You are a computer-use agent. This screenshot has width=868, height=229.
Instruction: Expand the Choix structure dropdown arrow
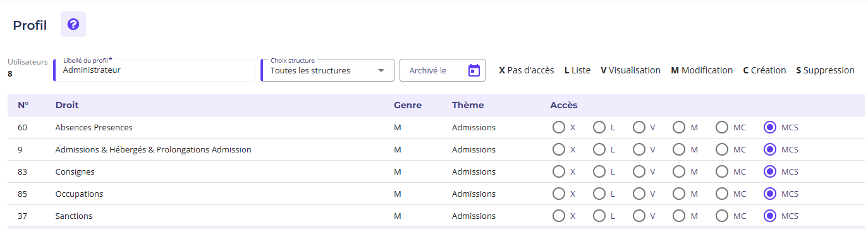pyautogui.click(x=381, y=70)
